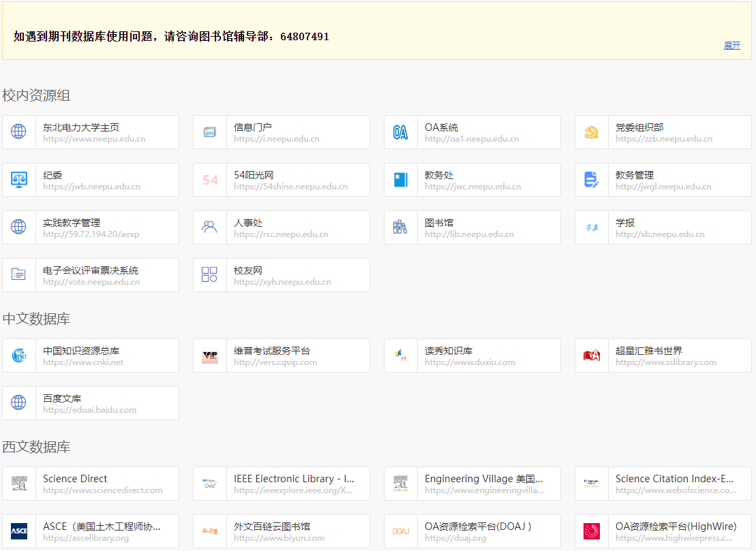Click the 西文数据库 section heading

[x=36, y=447]
